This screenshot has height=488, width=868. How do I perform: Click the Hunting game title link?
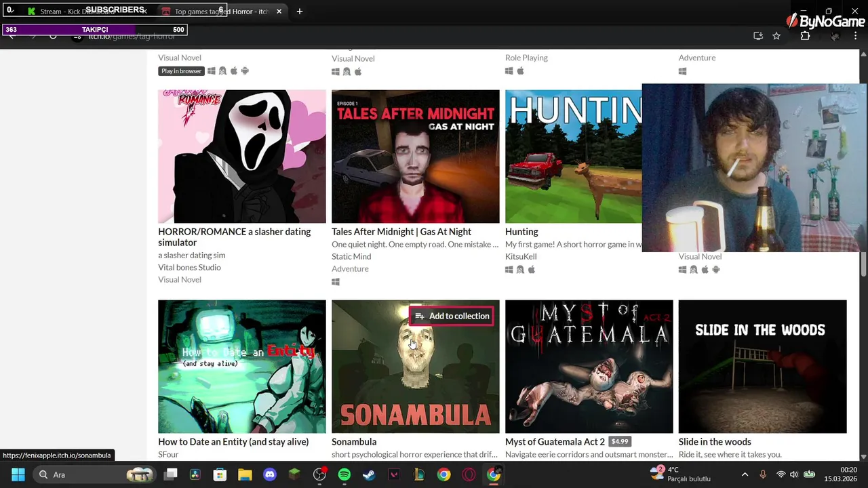[521, 231]
